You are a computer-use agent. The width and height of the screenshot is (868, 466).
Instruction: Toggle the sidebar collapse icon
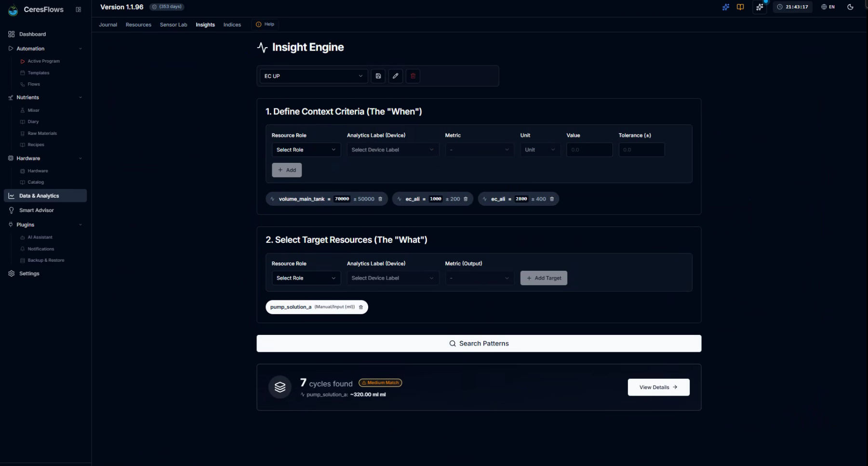pyautogui.click(x=79, y=10)
